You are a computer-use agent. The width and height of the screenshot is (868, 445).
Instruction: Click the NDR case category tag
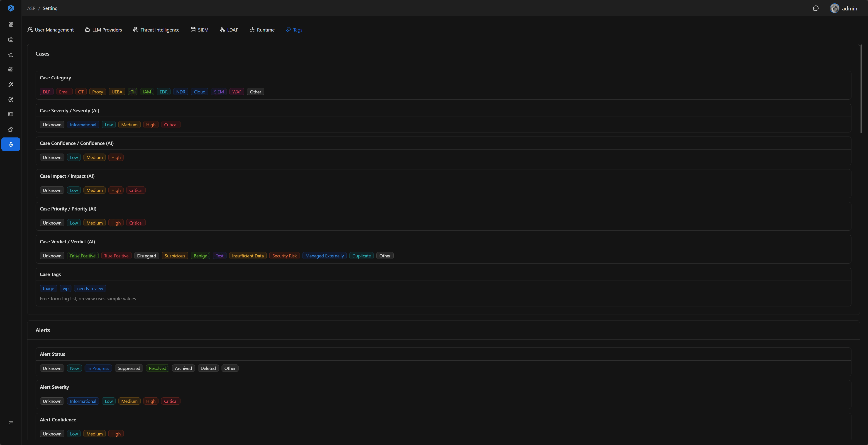(x=181, y=92)
